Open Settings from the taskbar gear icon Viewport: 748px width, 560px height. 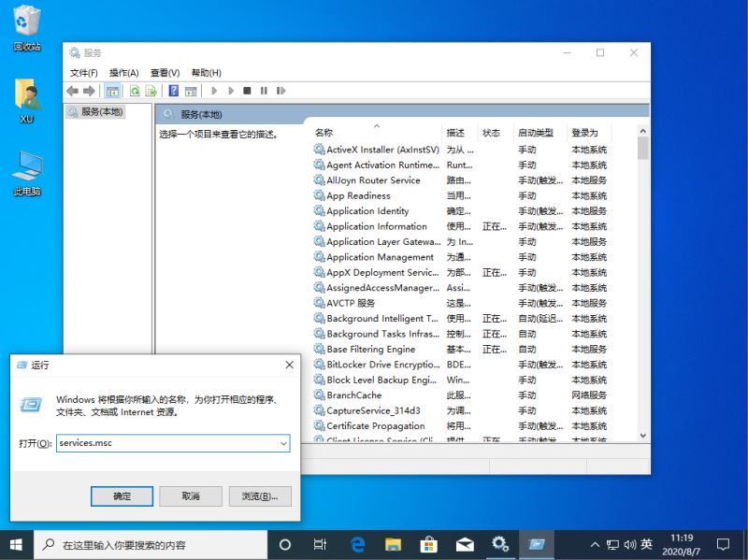[x=500, y=543]
